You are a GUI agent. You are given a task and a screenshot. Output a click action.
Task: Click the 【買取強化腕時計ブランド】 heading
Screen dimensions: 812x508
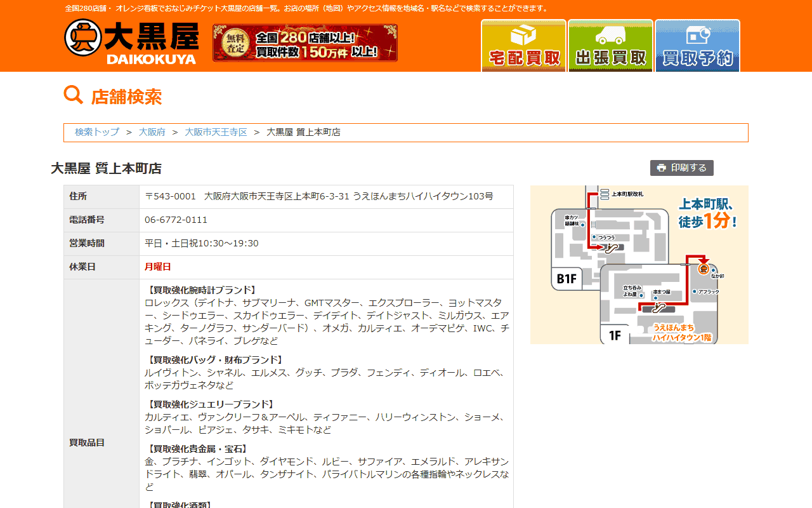[x=202, y=290]
